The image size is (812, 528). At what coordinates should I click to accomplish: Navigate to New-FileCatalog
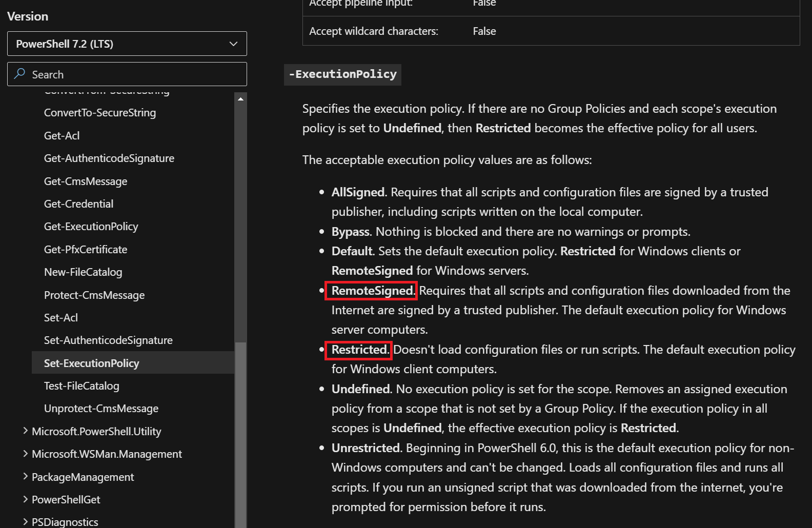pyautogui.click(x=83, y=272)
